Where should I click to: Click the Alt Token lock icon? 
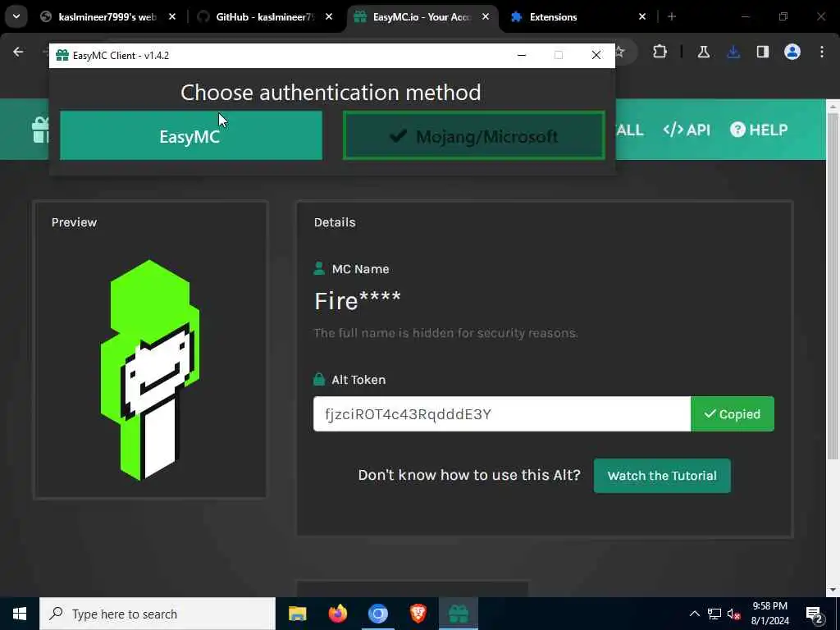pos(319,379)
